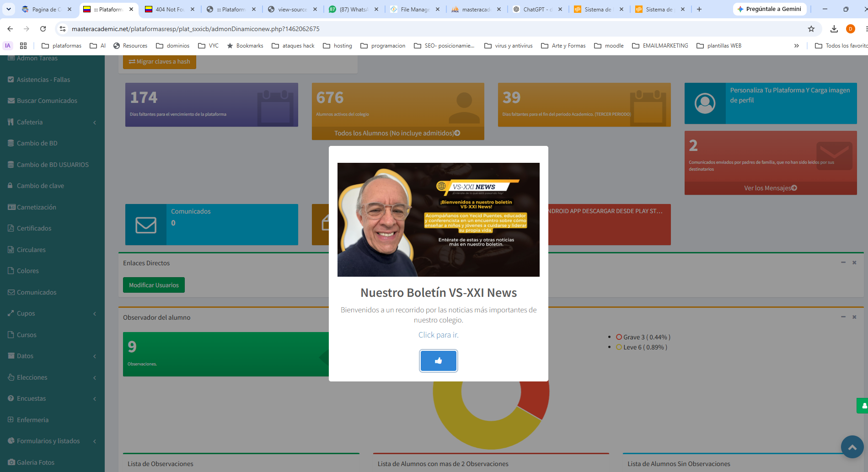
Task: Open the hosting bookmark folder
Action: click(338, 46)
